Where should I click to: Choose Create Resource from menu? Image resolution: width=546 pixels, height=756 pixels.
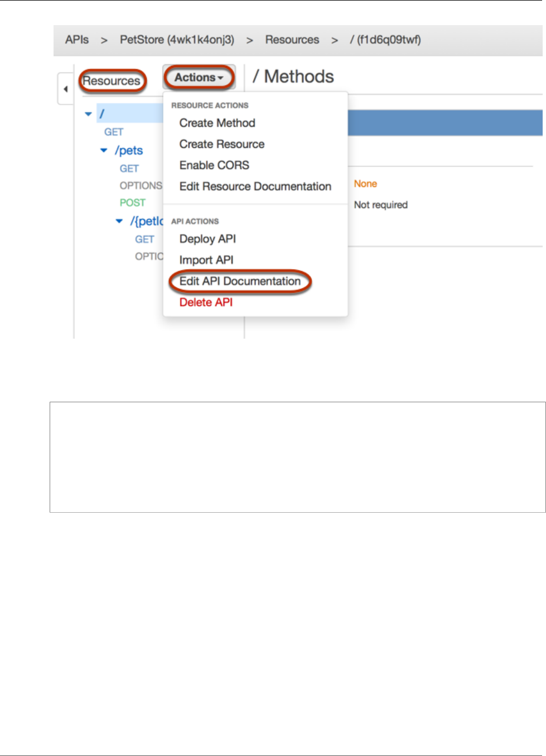222,144
